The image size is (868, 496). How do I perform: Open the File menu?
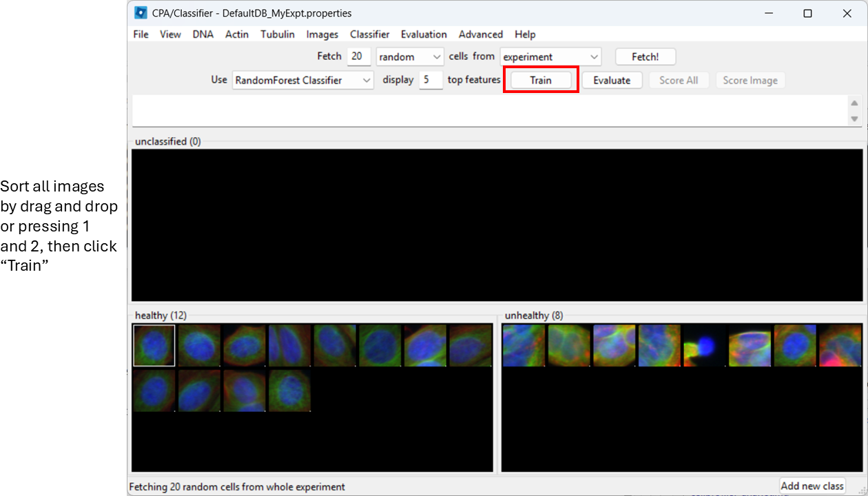coord(141,34)
